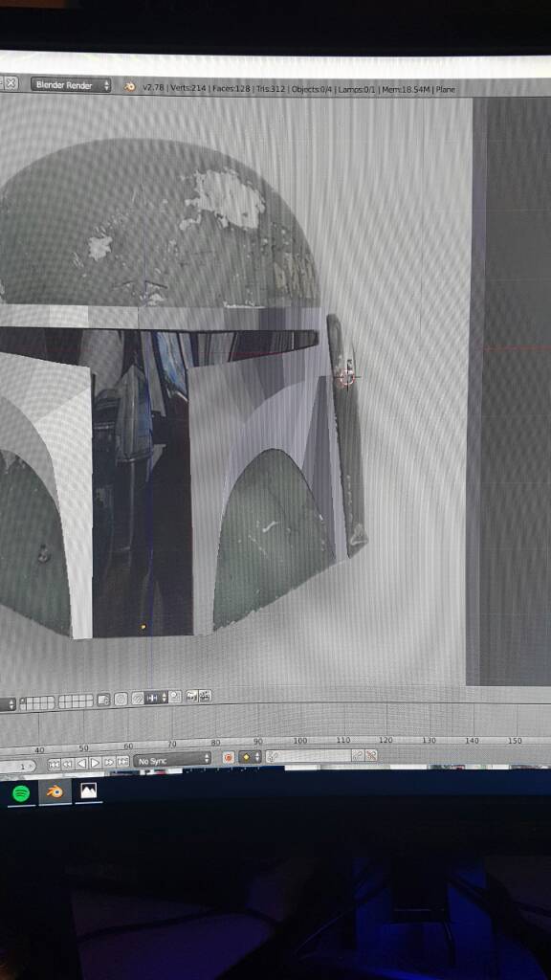Click frame 100 on timeline ruler
The image size is (551, 980).
click(x=299, y=740)
